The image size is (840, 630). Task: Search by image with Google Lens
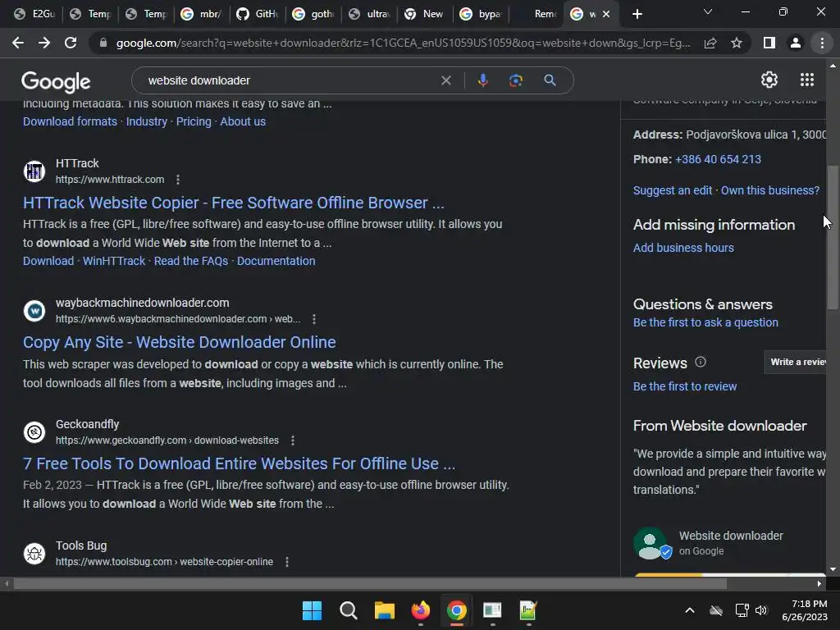pyautogui.click(x=515, y=80)
